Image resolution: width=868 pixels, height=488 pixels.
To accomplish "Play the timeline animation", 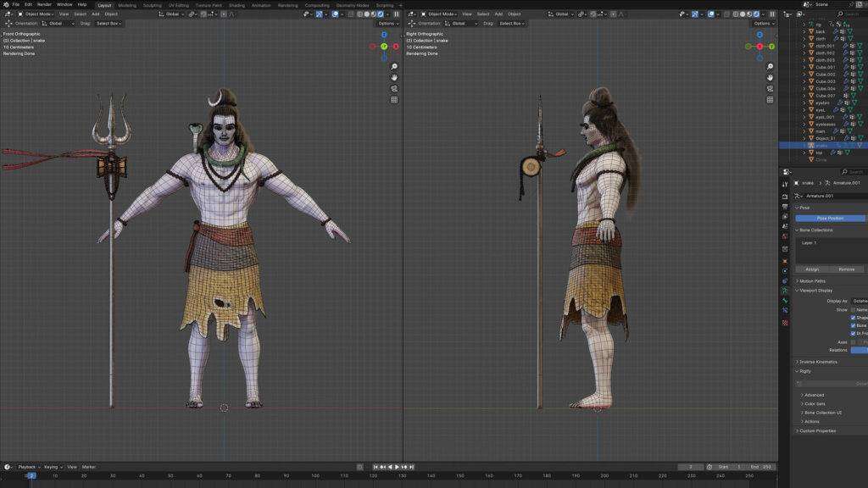I will [397, 467].
